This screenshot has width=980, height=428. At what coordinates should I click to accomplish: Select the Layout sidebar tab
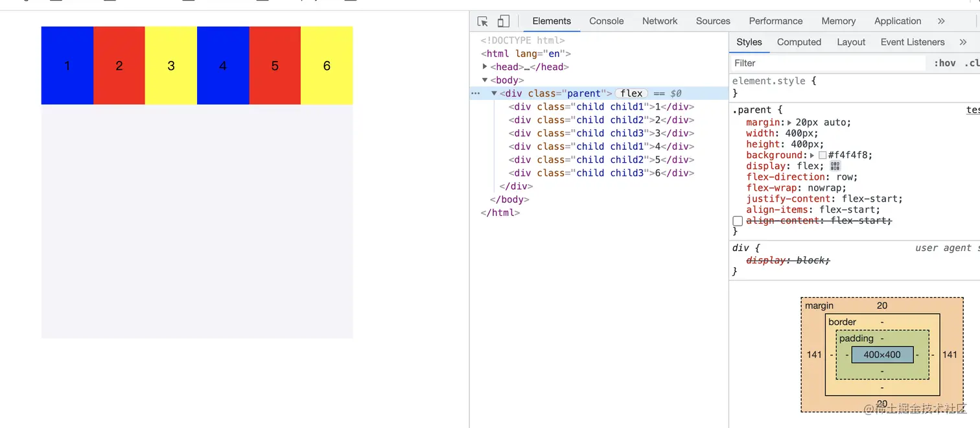click(x=850, y=42)
